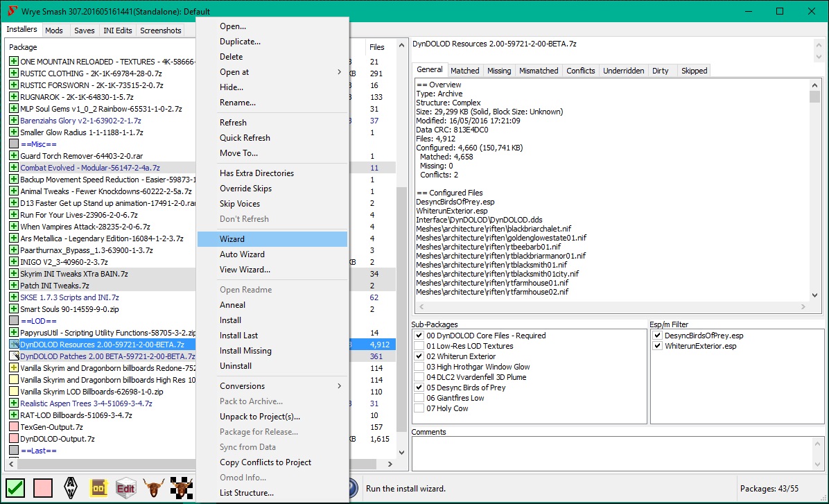The image size is (829, 504).
Task: Uncheck WhiterunExterior.esp in Esp/m Filter
Action: pos(657,346)
